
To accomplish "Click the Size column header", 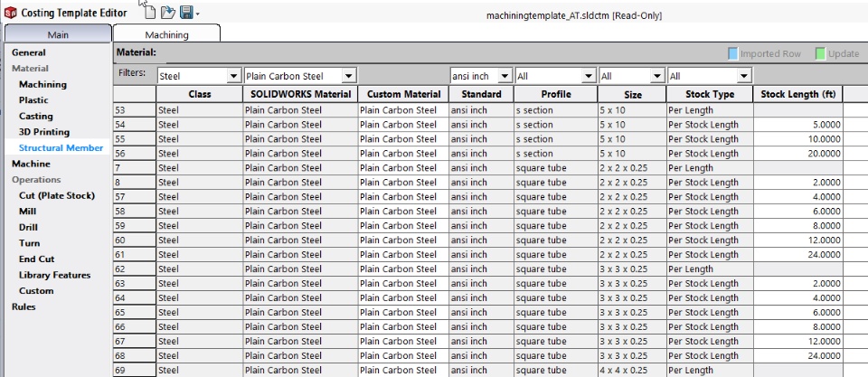I will 632,94.
